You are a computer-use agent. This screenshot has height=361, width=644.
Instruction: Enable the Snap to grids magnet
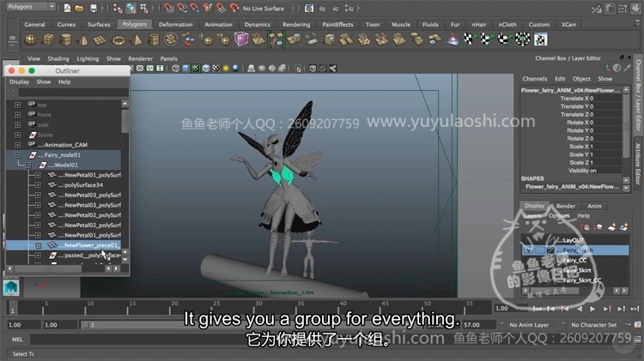[168, 8]
